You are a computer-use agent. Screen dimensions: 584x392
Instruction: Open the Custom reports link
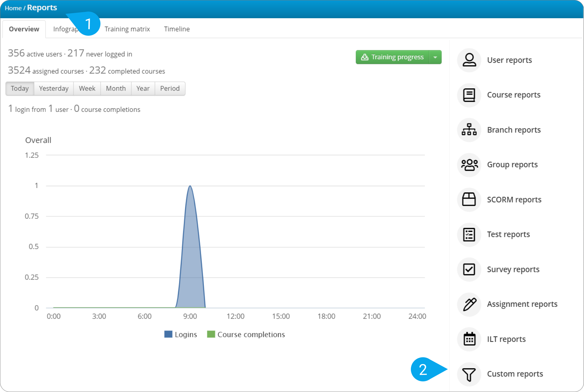coord(515,374)
